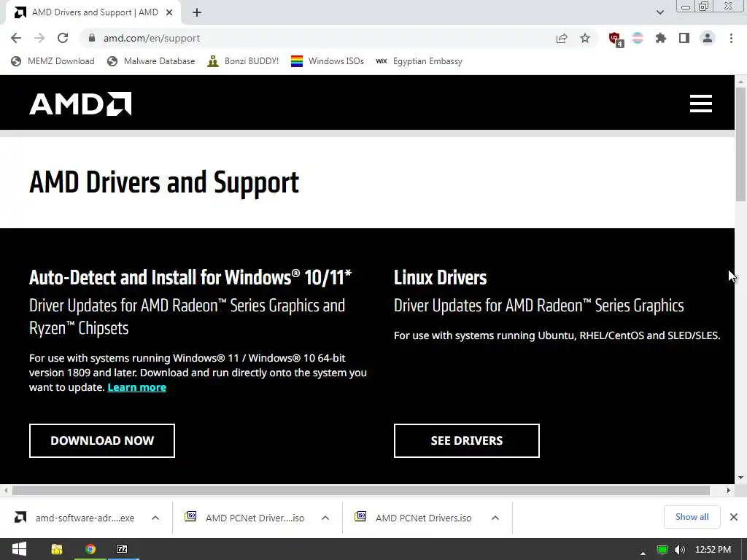Screen dimensions: 747x560
Task: Click the striped flag extension icon
Action: click(638, 38)
